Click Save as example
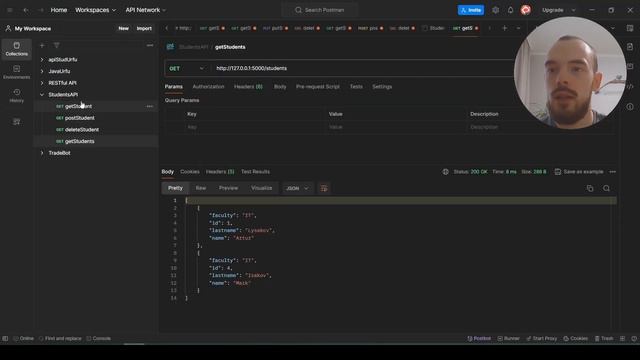 (x=579, y=172)
